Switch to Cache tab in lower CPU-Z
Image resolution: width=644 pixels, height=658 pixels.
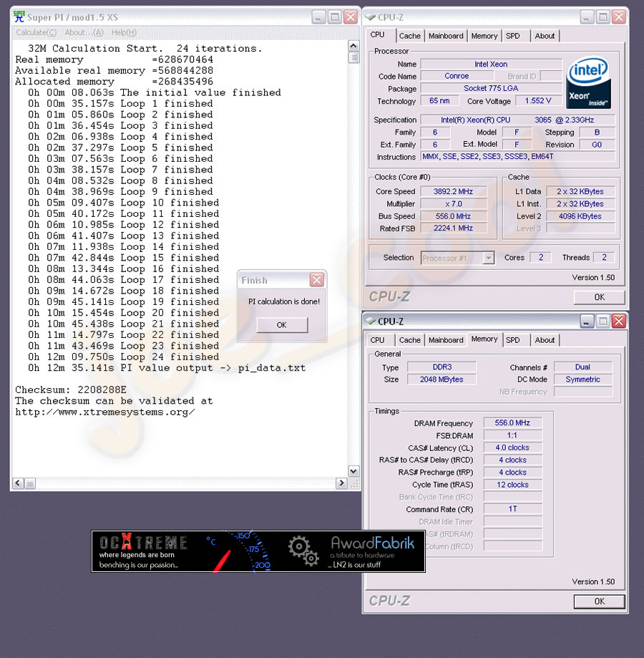pos(409,340)
